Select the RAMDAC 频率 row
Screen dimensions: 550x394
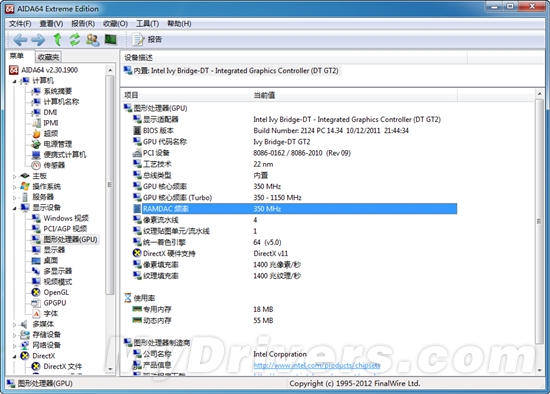click(295, 209)
